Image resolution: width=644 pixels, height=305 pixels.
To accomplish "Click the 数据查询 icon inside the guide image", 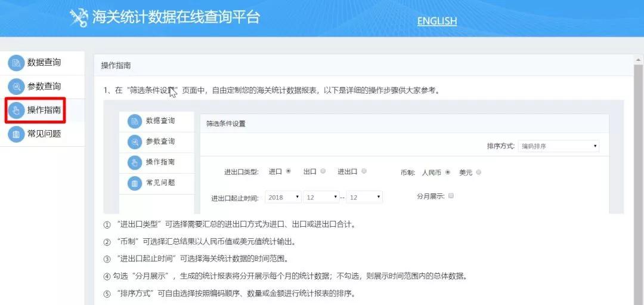I will 134,121.
